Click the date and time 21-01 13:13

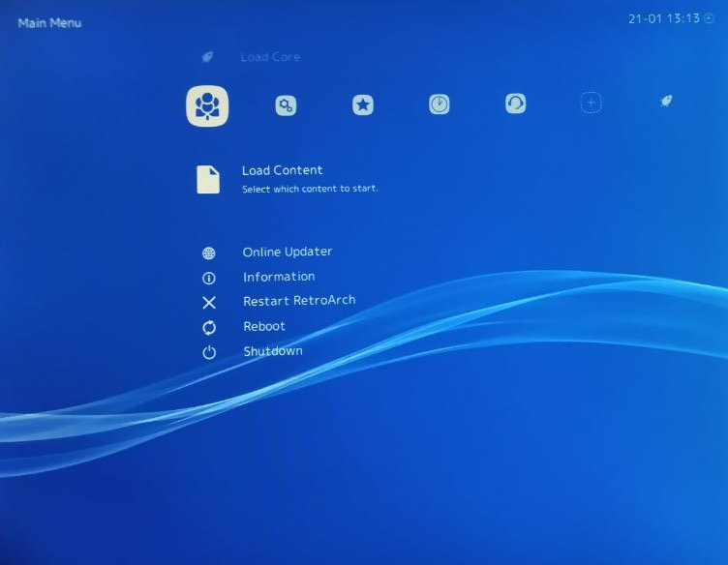tap(664, 18)
